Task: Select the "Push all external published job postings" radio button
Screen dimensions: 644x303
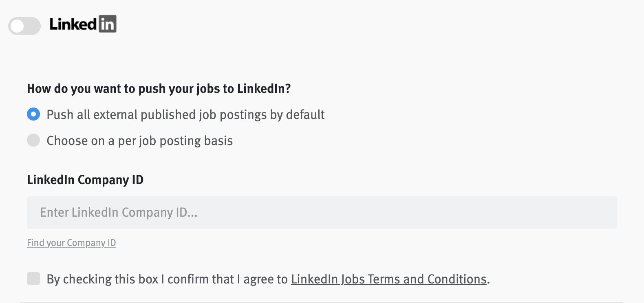Action: (33, 114)
